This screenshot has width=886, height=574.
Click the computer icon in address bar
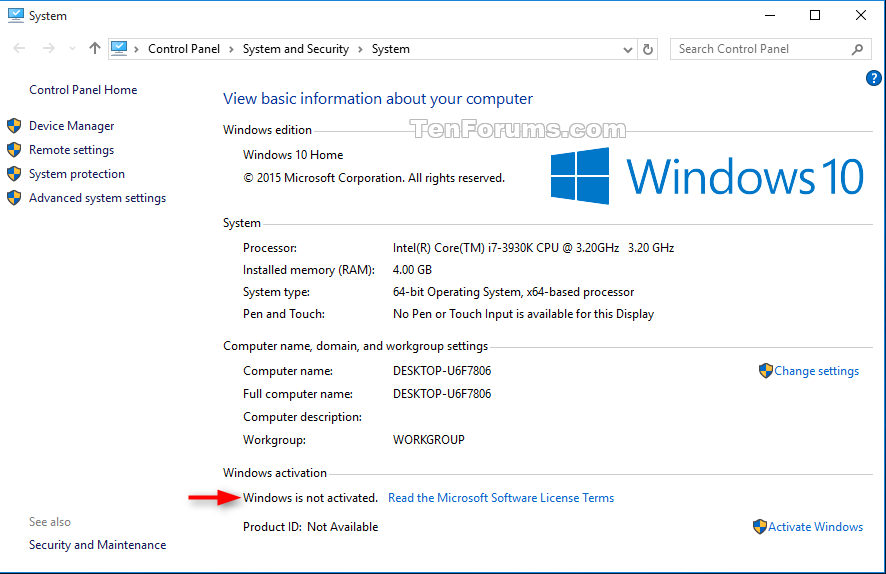pos(119,49)
